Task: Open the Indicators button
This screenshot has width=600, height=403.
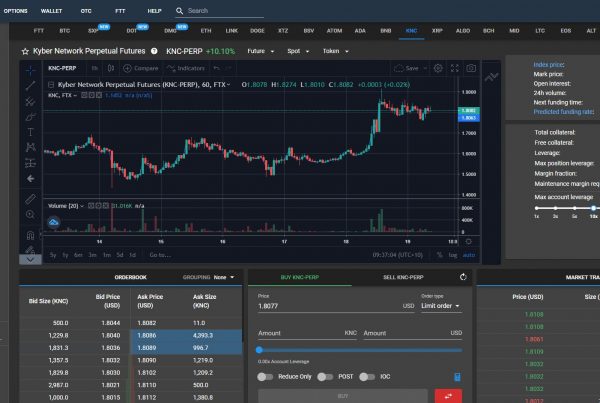Action: click(x=186, y=68)
